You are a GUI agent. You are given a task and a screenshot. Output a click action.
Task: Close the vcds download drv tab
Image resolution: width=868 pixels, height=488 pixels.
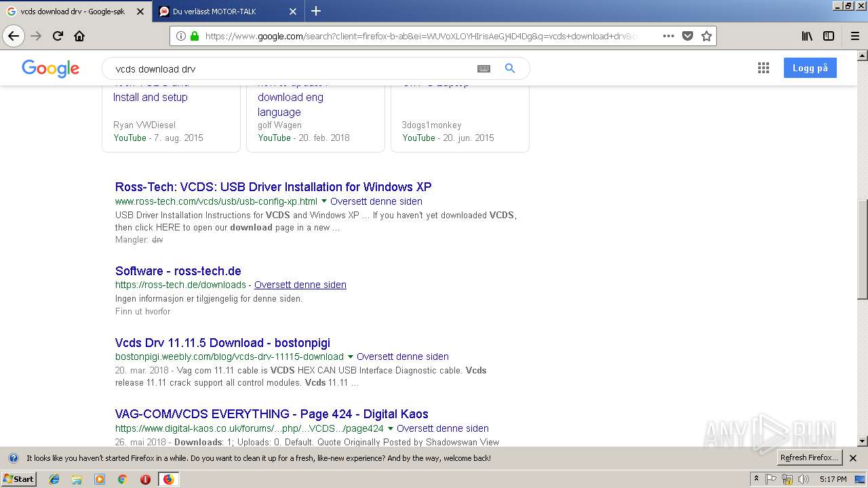click(x=140, y=12)
